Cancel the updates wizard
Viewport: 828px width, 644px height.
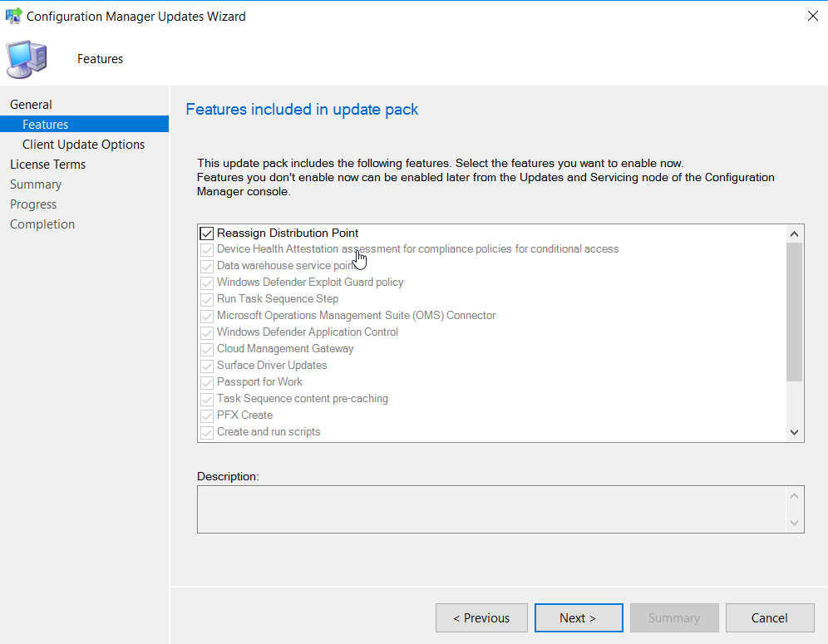[x=770, y=617]
